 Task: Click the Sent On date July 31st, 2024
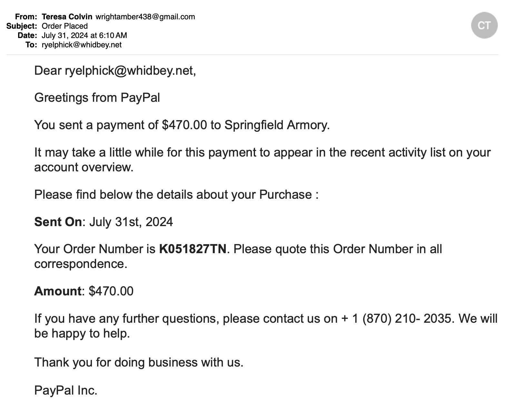(x=131, y=222)
